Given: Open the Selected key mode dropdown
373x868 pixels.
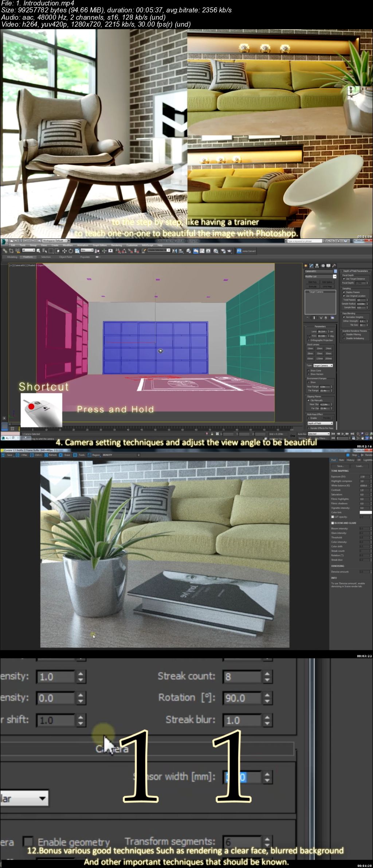Looking at the screenshot, I should pyautogui.click(x=319, y=434).
